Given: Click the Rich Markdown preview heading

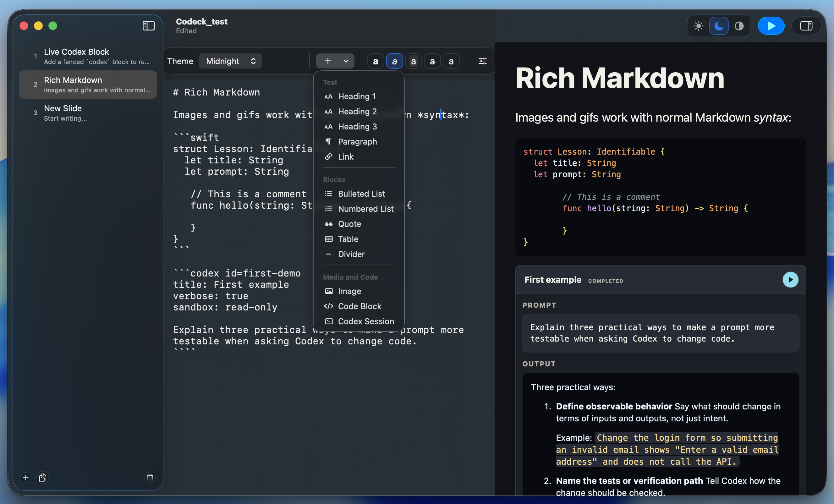Looking at the screenshot, I should (x=620, y=78).
